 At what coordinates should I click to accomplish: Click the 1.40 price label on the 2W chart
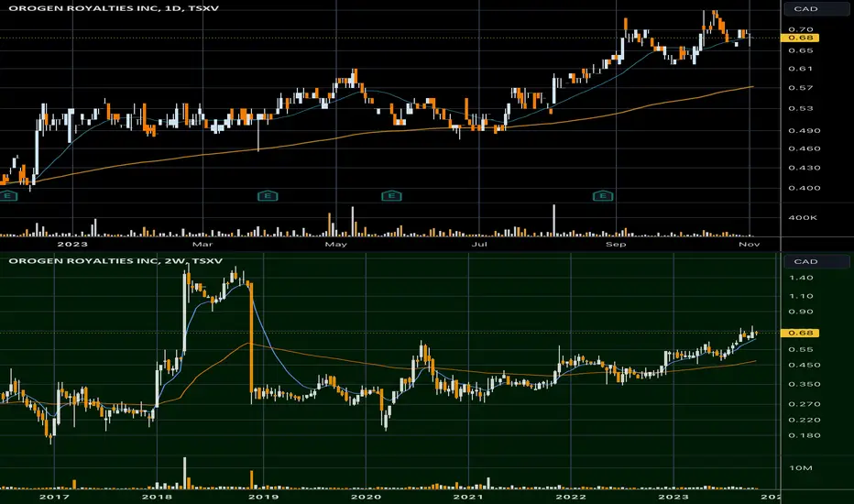click(x=801, y=278)
